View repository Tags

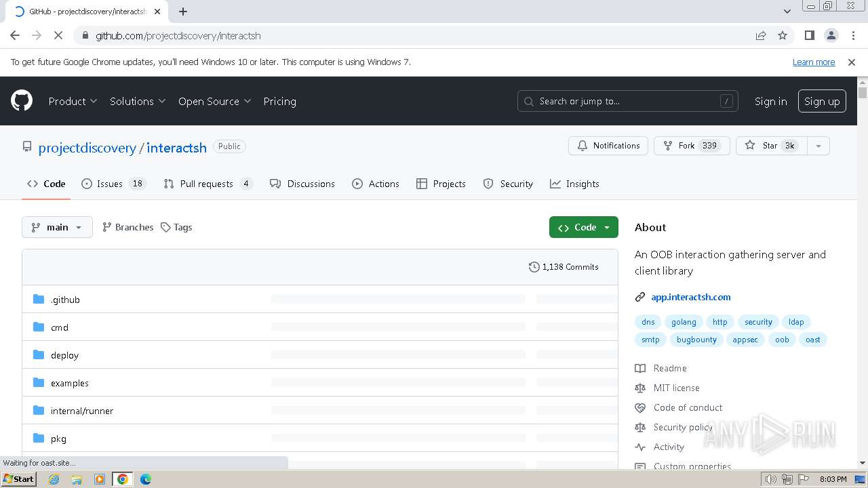[x=176, y=227]
